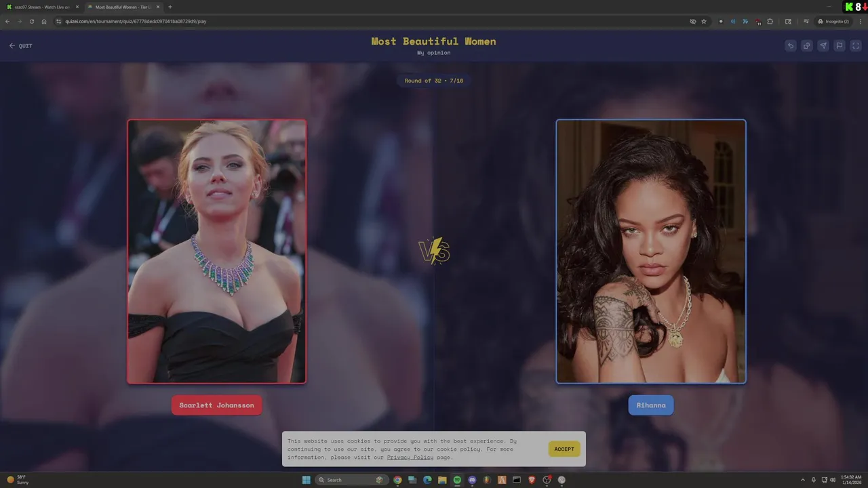Click the undo last choice icon
The image size is (868, 488).
click(x=791, y=45)
